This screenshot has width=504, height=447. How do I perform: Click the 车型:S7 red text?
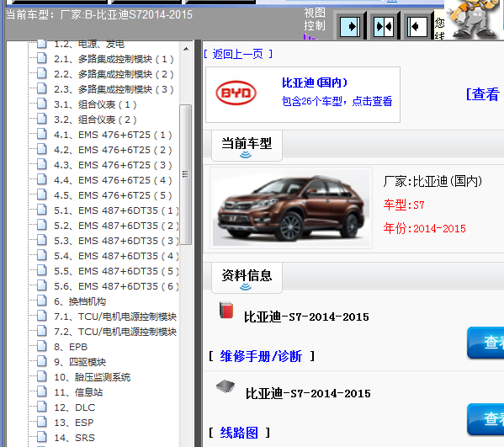(x=404, y=205)
